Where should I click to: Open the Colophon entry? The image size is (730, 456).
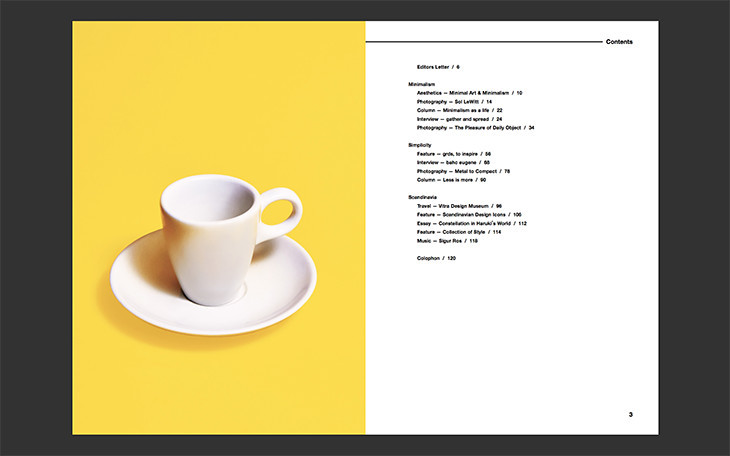tap(436, 258)
